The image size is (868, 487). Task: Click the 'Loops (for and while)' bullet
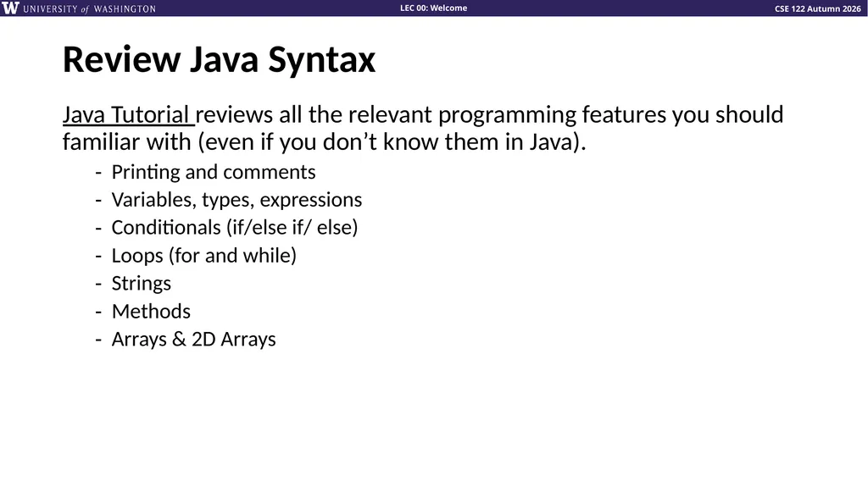204,256
